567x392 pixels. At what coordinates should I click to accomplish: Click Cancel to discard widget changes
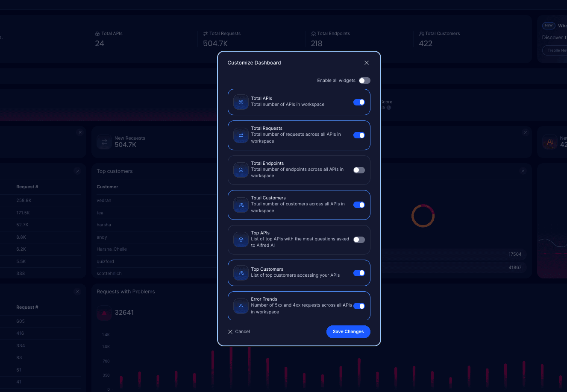(239, 331)
